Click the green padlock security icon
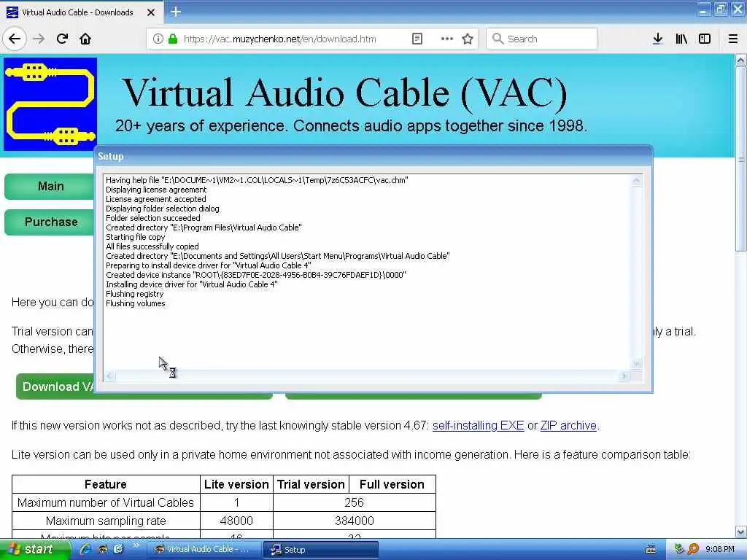Viewport: 747px width, 560px height. tap(173, 39)
